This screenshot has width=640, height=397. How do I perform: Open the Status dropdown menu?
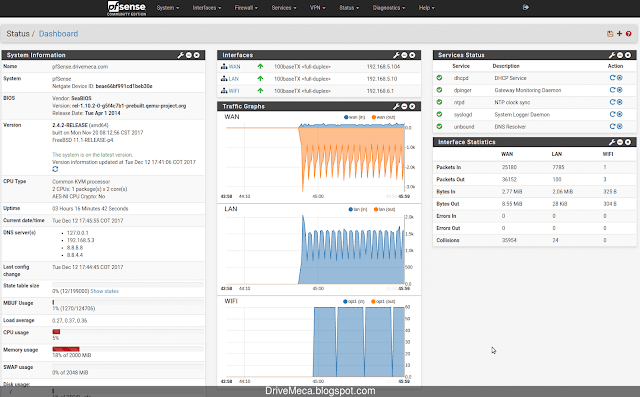(x=349, y=8)
